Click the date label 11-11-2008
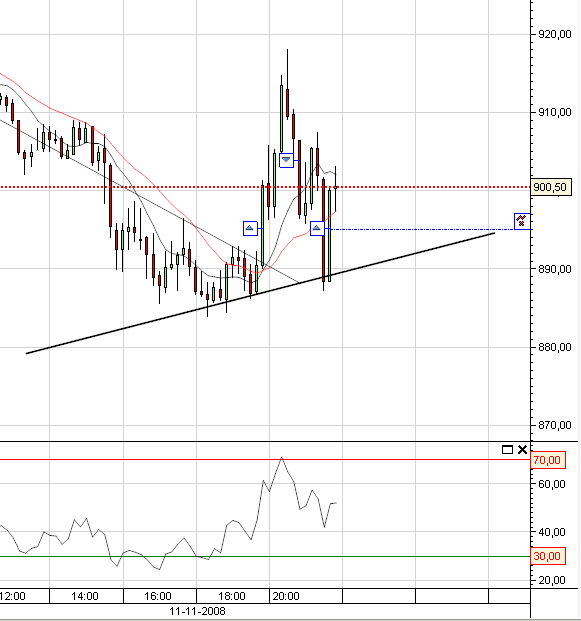 (197, 611)
